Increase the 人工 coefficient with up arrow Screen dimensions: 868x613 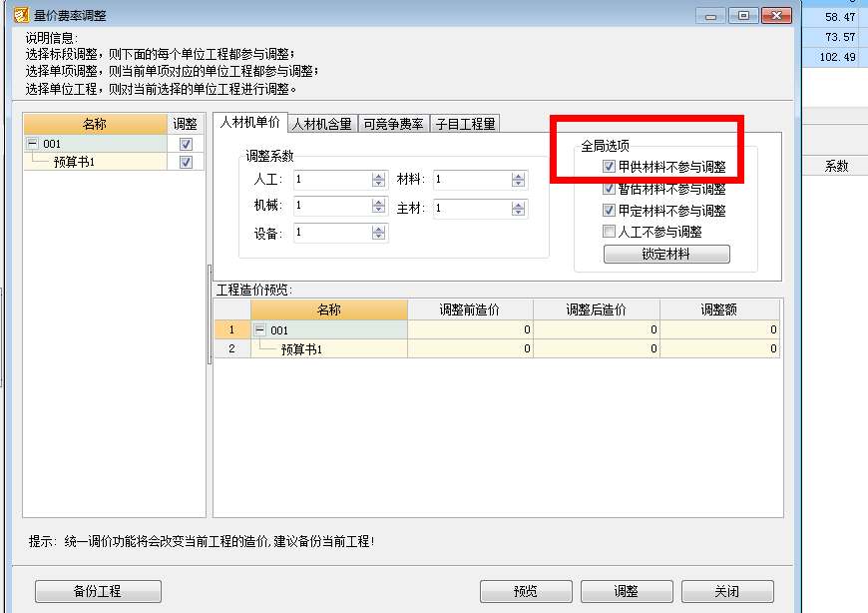pyautogui.click(x=379, y=176)
